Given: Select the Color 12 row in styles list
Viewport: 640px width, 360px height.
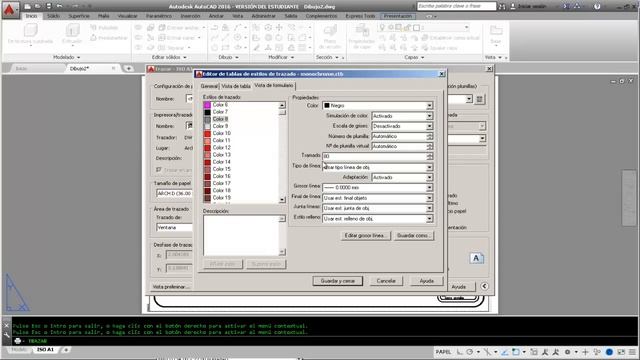Looking at the screenshot, I should click(241, 148).
